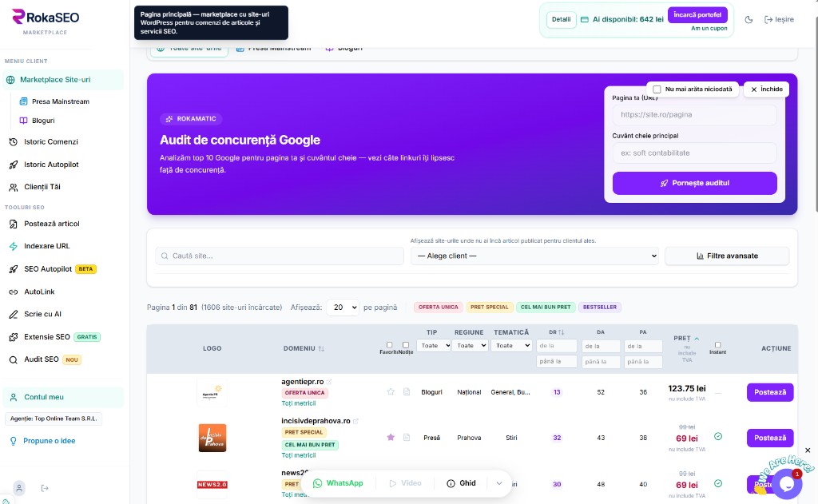
Task: Expand the chevron on the floating WhatsApp bar
Action: [498, 484]
